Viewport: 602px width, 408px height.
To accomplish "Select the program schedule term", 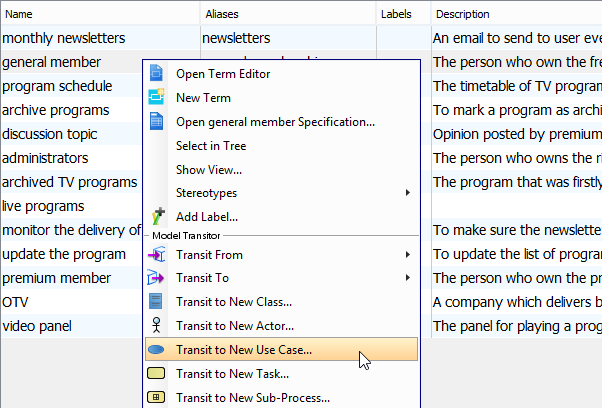I will click(57, 86).
